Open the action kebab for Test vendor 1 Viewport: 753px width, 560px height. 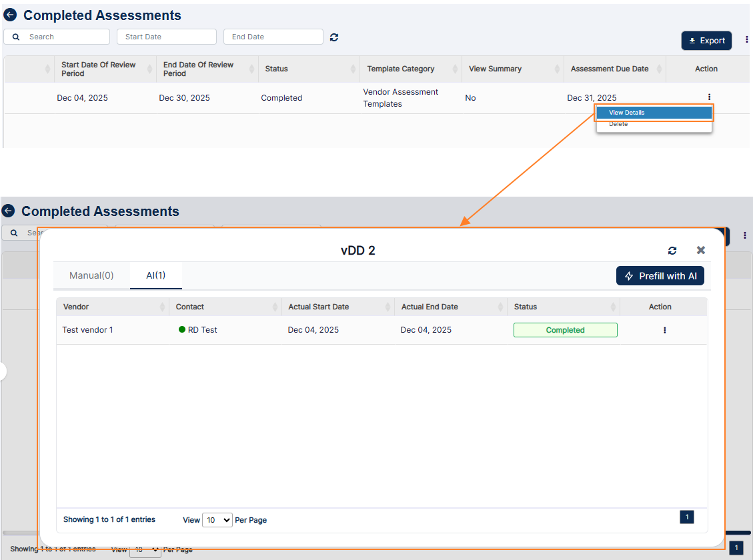[x=664, y=329]
